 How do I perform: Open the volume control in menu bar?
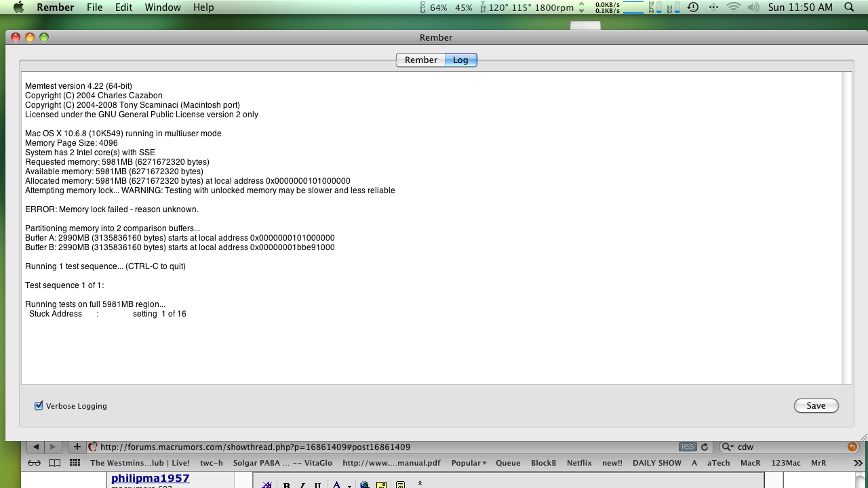click(x=753, y=7)
